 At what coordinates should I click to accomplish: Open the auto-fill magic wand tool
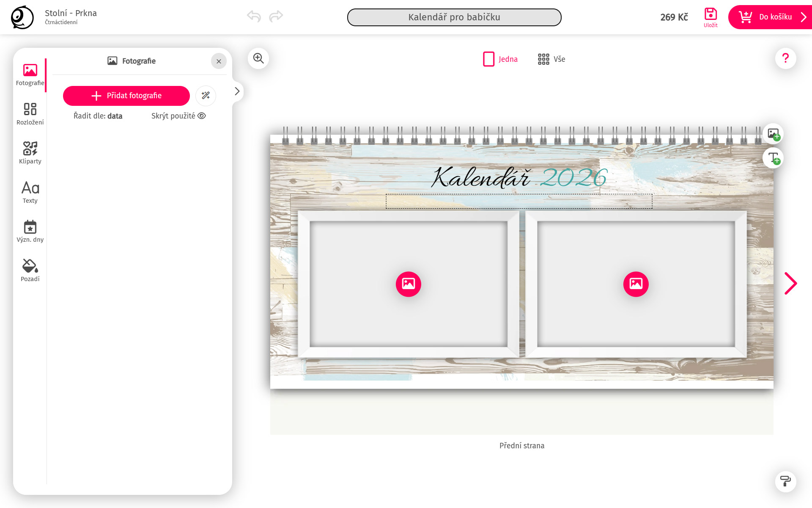point(206,96)
